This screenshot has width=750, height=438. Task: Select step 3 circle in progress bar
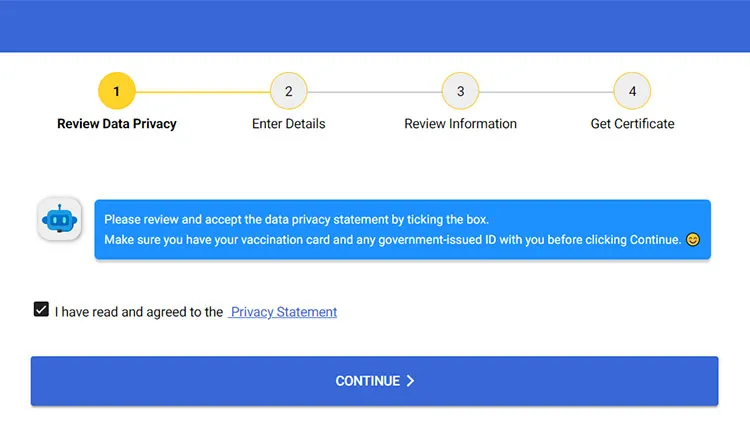coord(460,91)
